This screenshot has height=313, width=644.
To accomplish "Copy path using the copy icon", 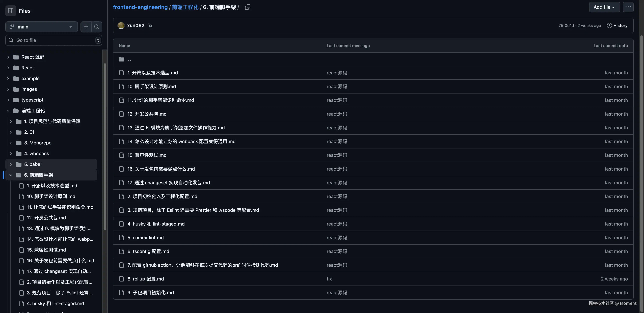I will coord(248,7).
